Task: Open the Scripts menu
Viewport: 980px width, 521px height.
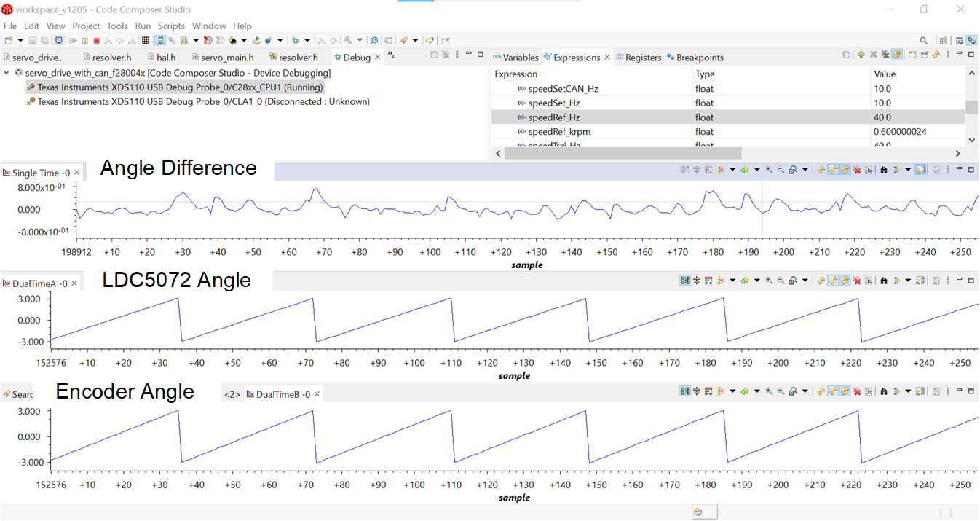Action: pyautogui.click(x=171, y=26)
